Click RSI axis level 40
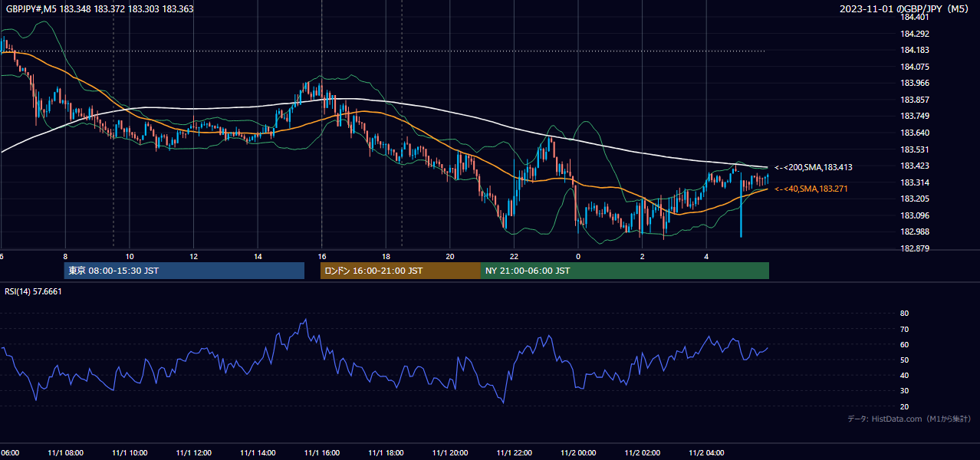The image size is (980, 460). point(904,376)
